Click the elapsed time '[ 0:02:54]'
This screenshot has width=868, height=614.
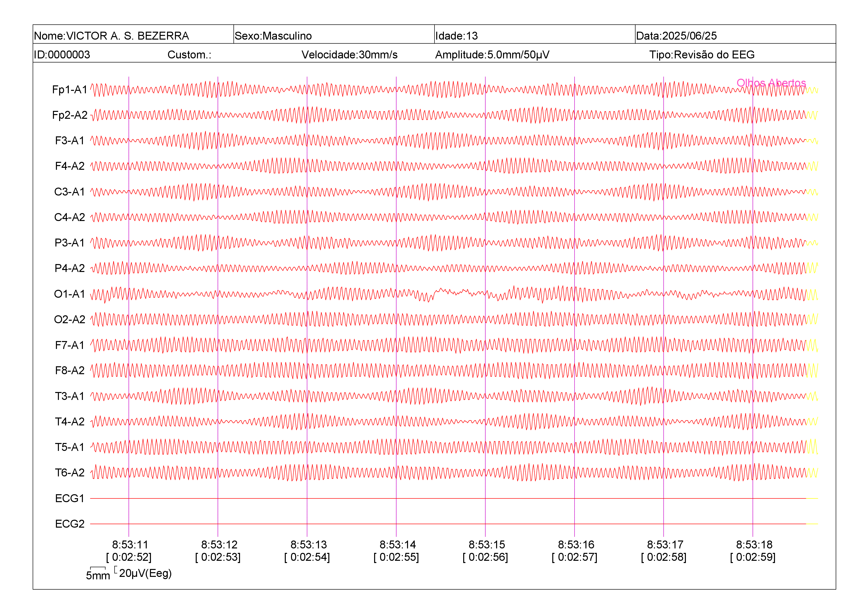(x=307, y=557)
